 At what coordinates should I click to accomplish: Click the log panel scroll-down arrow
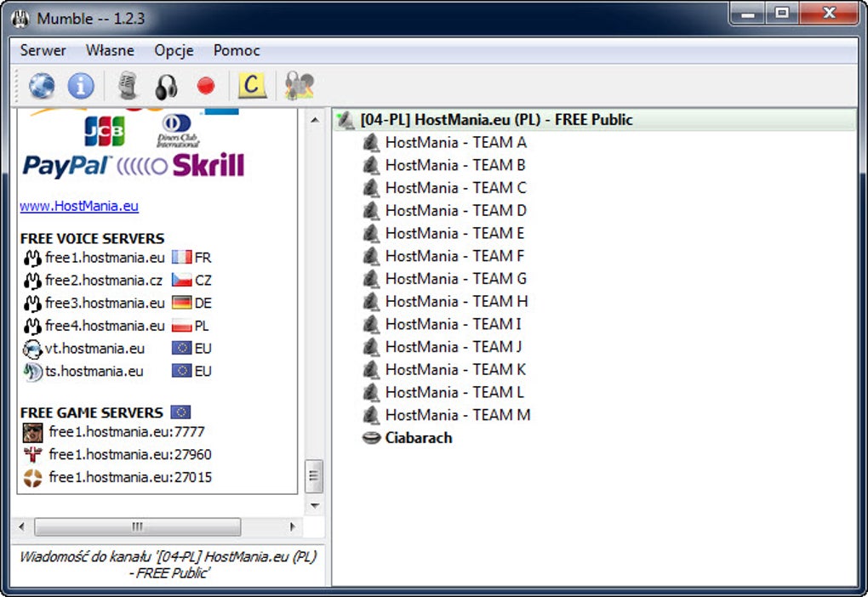tap(314, 506)
